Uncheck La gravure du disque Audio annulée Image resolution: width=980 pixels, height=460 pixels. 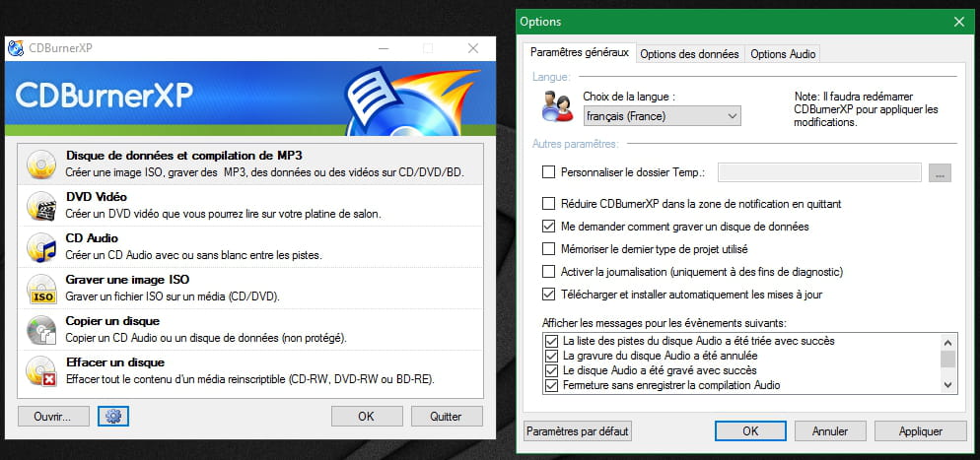click(x=551, y=356)
